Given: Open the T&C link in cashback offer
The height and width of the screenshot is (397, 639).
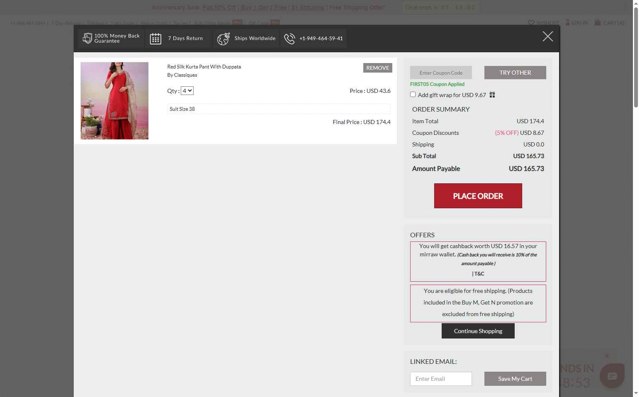Looking at the screenshot, I should [478, 273].
